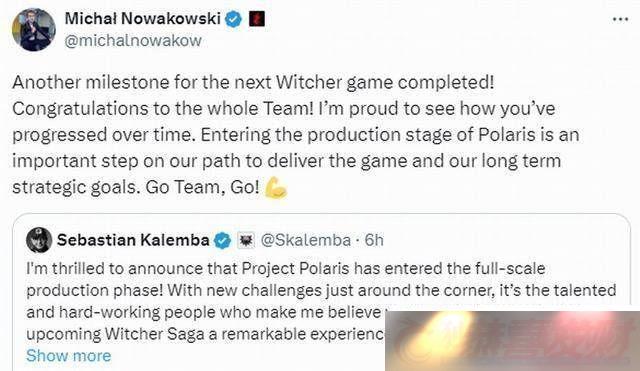The image size is (640, 371).
Task: Open the @michalnowakow handle link
Action: click(133, 40)
